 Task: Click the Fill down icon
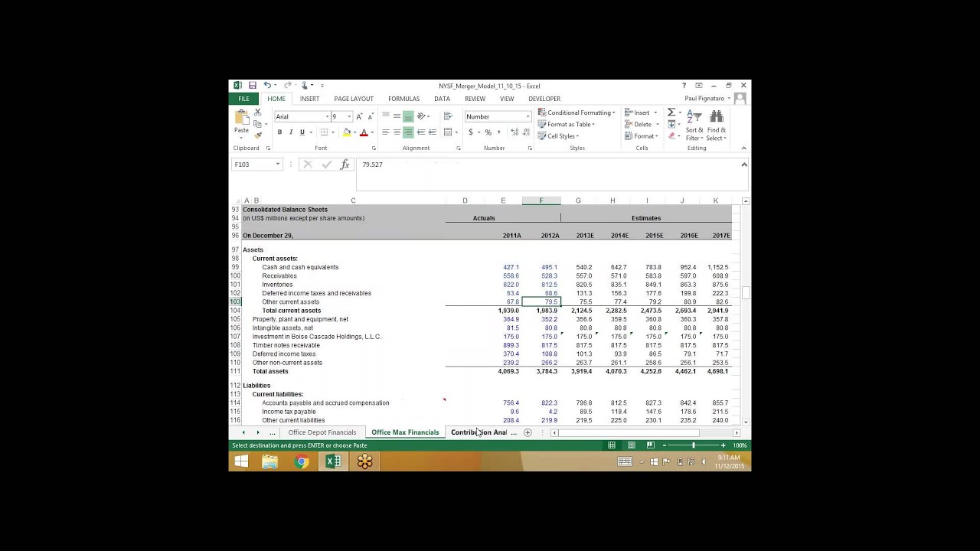click(671, 124)
